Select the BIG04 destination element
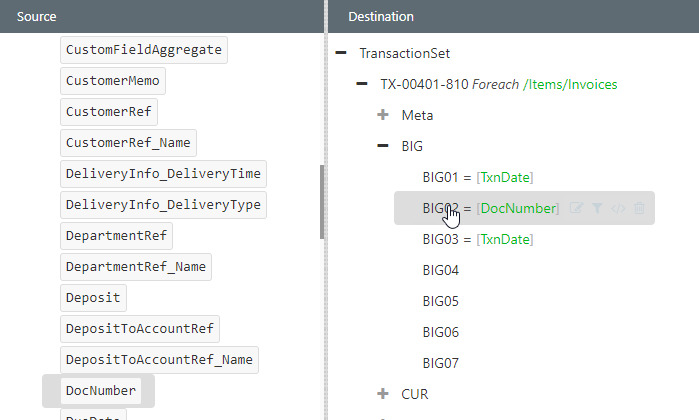The width and height of the screenshot is (699, 420). [x=441, y=270]
